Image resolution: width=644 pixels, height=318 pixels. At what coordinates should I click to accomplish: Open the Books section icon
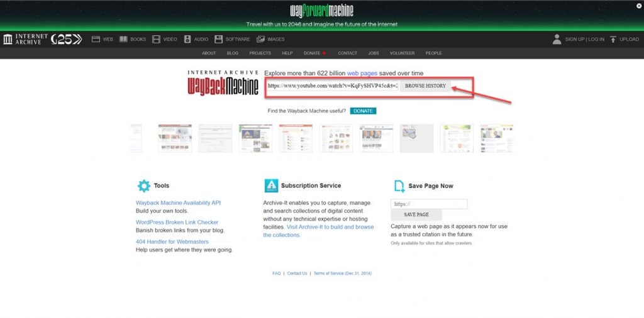123,40
